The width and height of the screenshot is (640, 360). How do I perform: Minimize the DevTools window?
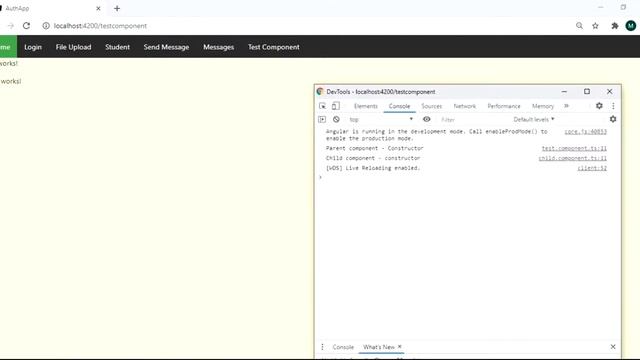[564, 92]
